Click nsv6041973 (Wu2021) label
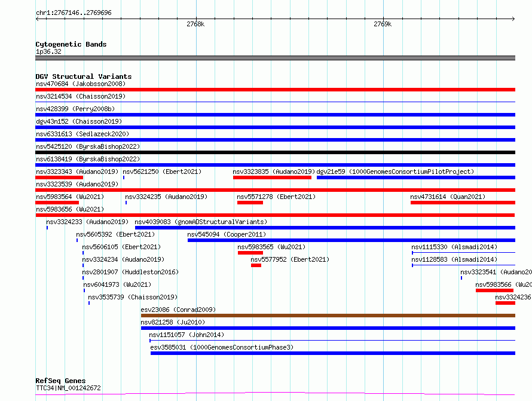The height and width of the screenshot is (401, 532). 117,284
